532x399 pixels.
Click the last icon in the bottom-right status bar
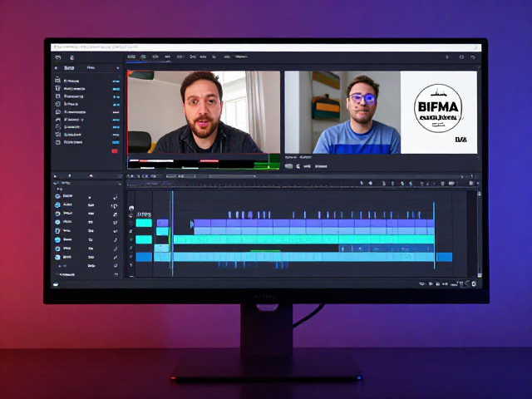pyautogui.click(x=474, y=284)
